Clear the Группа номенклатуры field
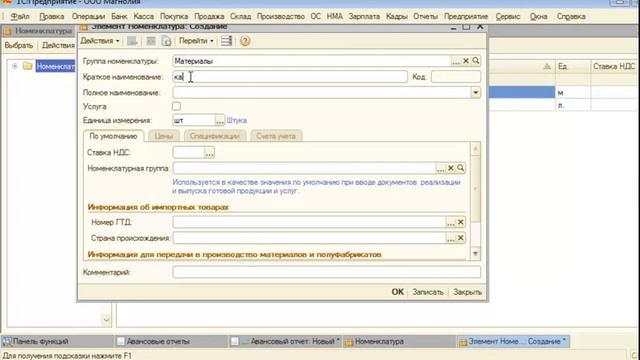The image size is (640, 360). coord(466,61)
